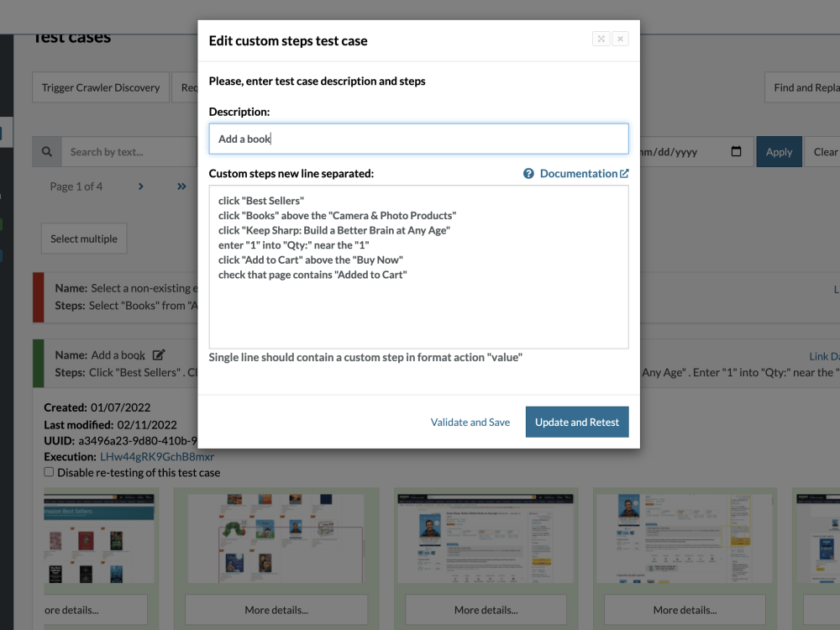
Task: Click More details under fourth screenshot
Action: pos(685,610)
